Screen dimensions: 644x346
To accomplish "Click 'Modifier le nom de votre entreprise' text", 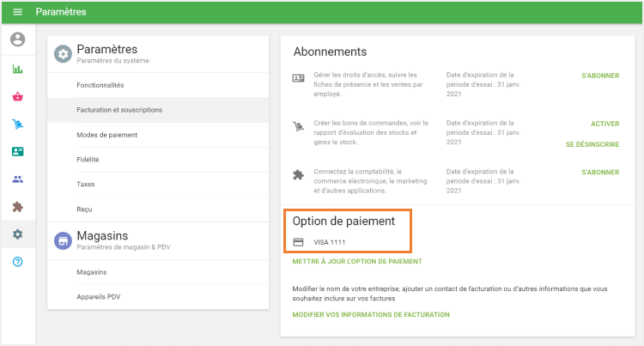I will [450, 294].
